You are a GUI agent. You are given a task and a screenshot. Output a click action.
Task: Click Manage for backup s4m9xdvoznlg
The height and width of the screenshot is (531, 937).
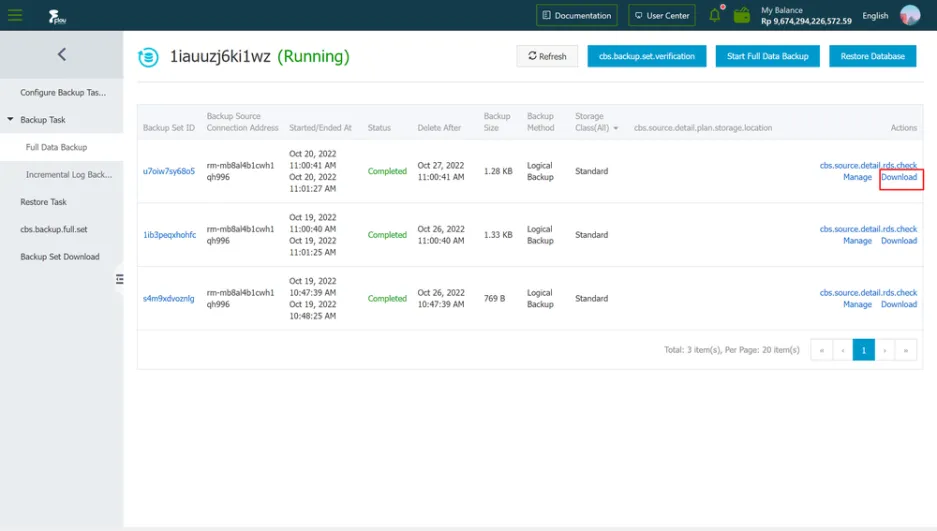(857, 304)
